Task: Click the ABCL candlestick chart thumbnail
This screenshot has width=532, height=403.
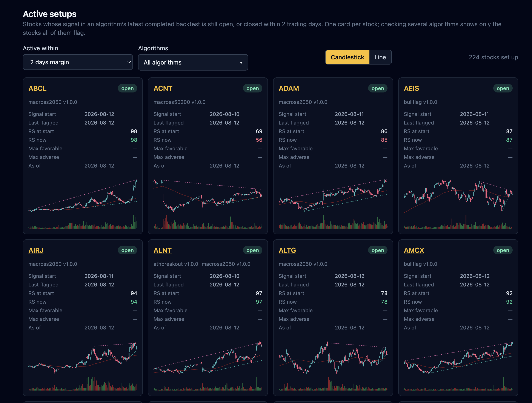Action: pyautogui.click(x=83, y=203)
